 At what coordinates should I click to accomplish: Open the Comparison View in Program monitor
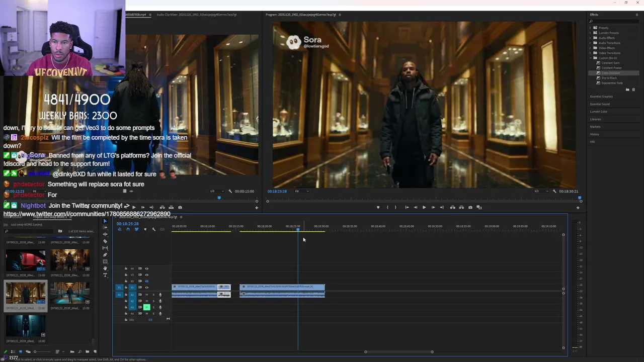[479, 207]
